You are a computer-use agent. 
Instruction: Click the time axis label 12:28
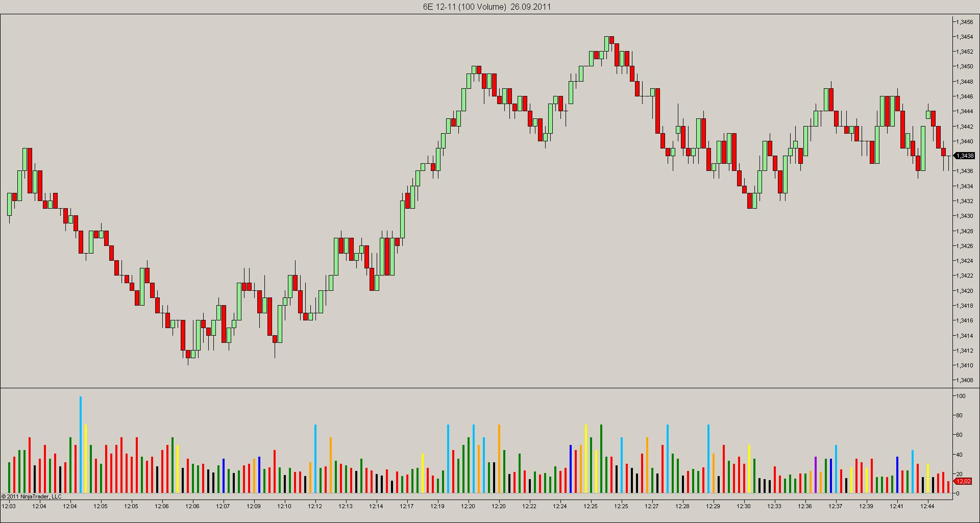click(x=682, y=506)
